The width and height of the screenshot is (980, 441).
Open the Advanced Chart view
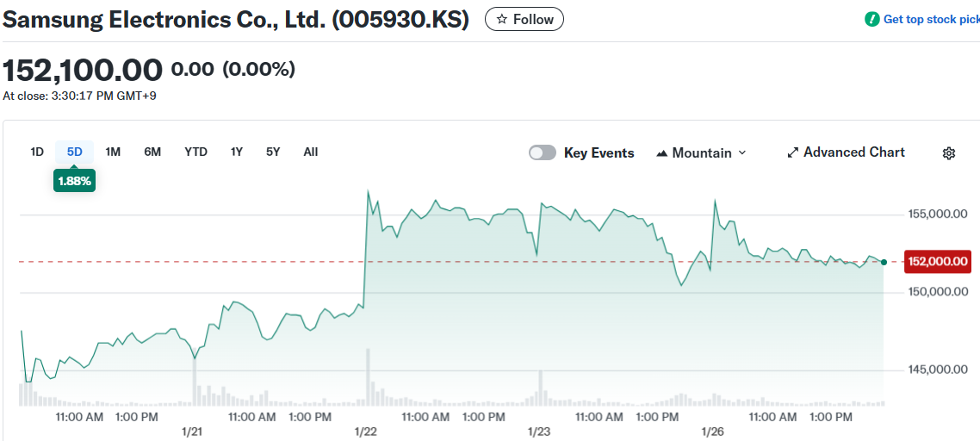click(846, 152)
